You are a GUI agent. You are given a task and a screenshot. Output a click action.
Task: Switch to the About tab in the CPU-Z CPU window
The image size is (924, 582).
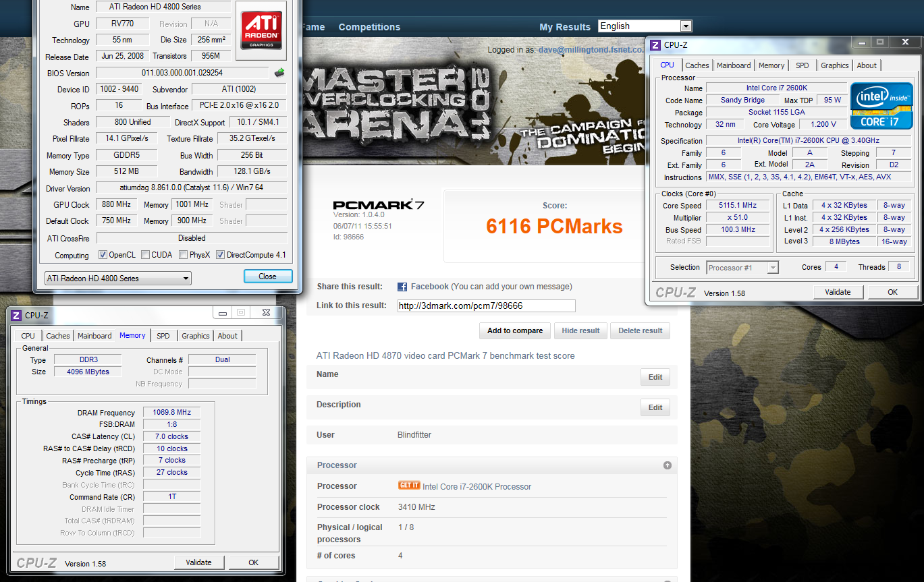point(867,65)
